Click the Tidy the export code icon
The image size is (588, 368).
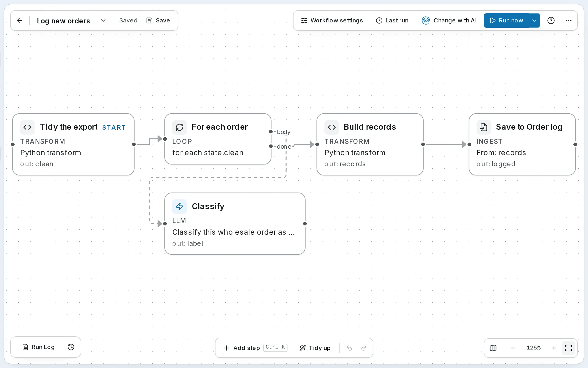27,127
